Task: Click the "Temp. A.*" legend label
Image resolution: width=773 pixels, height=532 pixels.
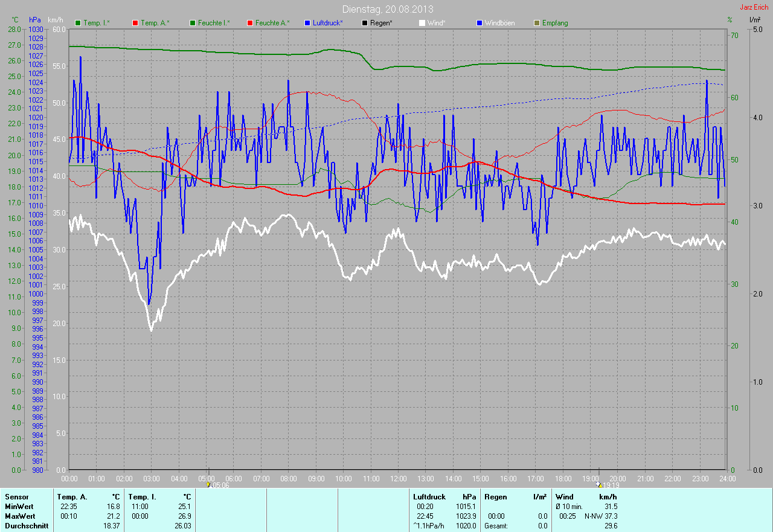Action: coord(155,23)
